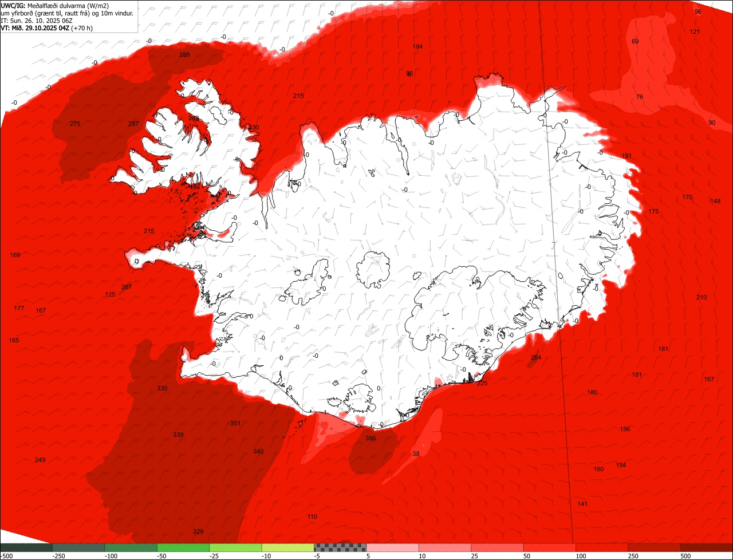Click the map value 264
The image size is (733, 560).
[536, 358]
